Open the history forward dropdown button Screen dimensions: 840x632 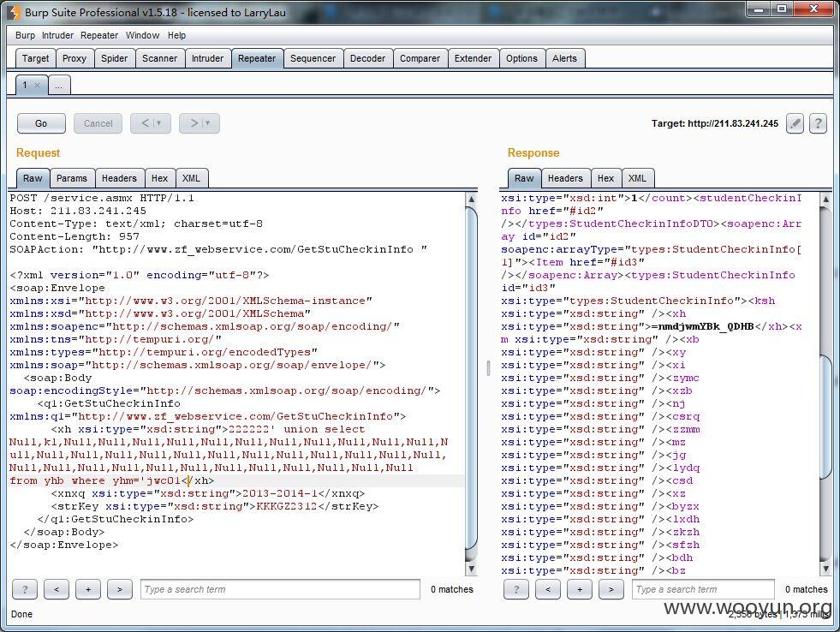(200, 123)
